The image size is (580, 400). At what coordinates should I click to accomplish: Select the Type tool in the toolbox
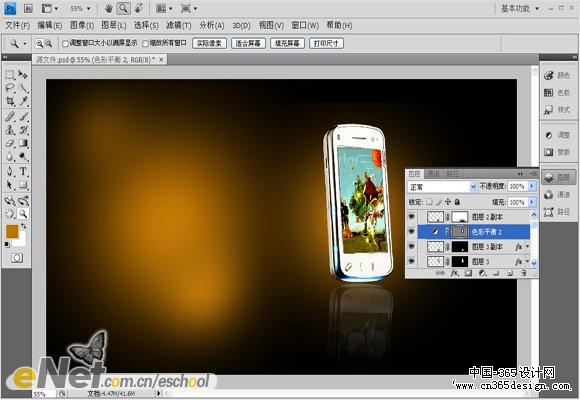(x=23, y=171)
